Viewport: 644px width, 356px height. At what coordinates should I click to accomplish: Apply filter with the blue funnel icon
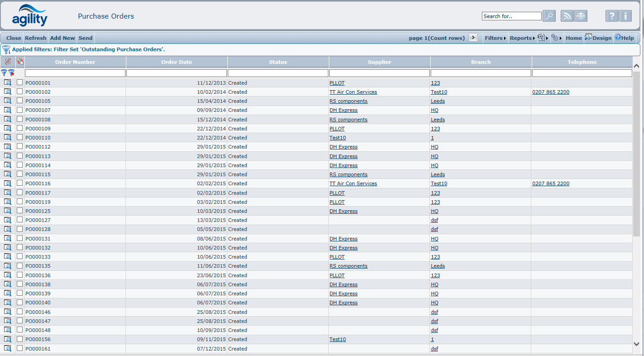click(5, 72)
